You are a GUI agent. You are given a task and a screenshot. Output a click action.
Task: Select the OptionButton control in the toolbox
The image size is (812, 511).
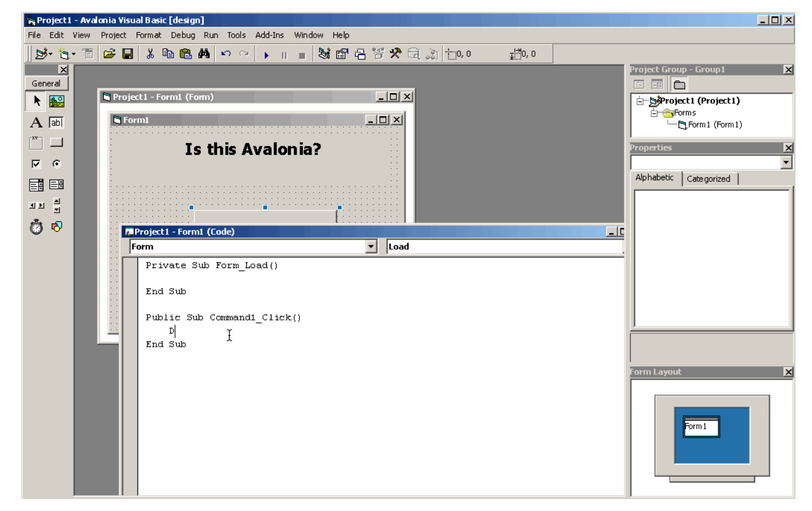[56, 164]
